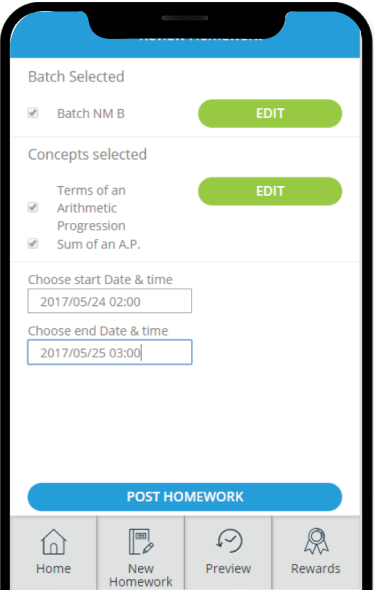Open the New Homework notebook icon

(141, 542)
